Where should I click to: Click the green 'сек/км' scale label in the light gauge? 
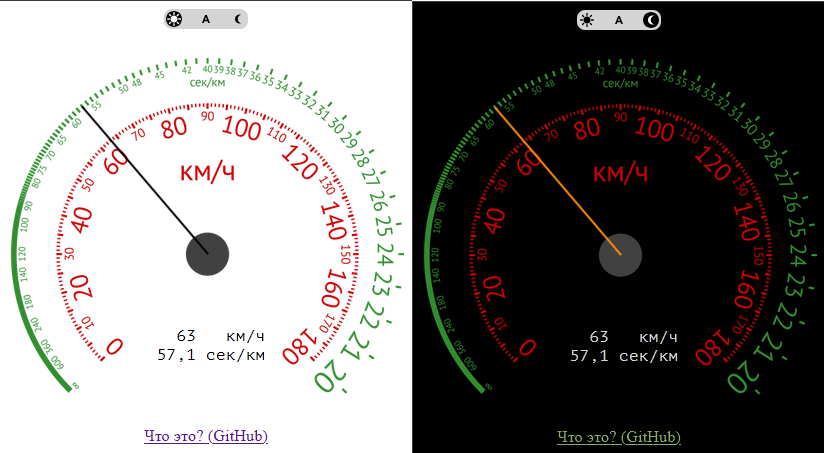point(207,82)
